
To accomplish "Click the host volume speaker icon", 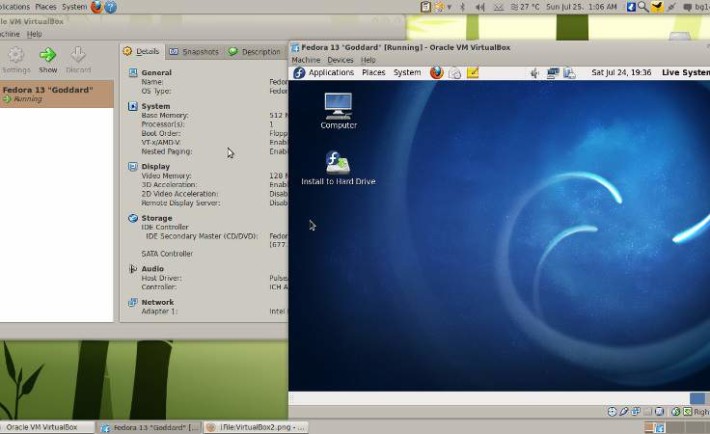I will pyautogui.click(x=480, y=7).
